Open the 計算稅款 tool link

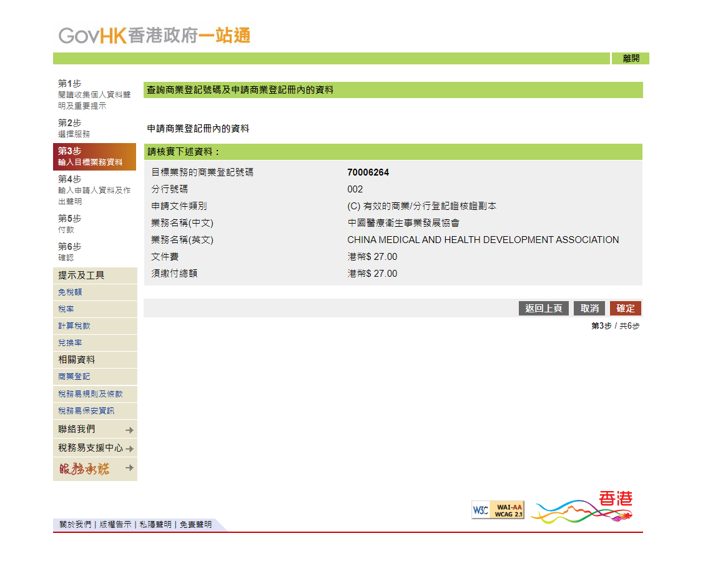[x=74, y=326]
